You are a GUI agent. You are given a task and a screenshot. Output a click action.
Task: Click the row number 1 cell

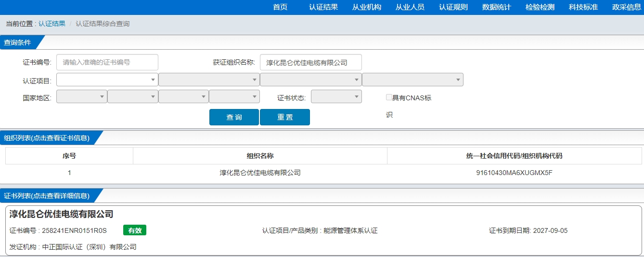69,173
